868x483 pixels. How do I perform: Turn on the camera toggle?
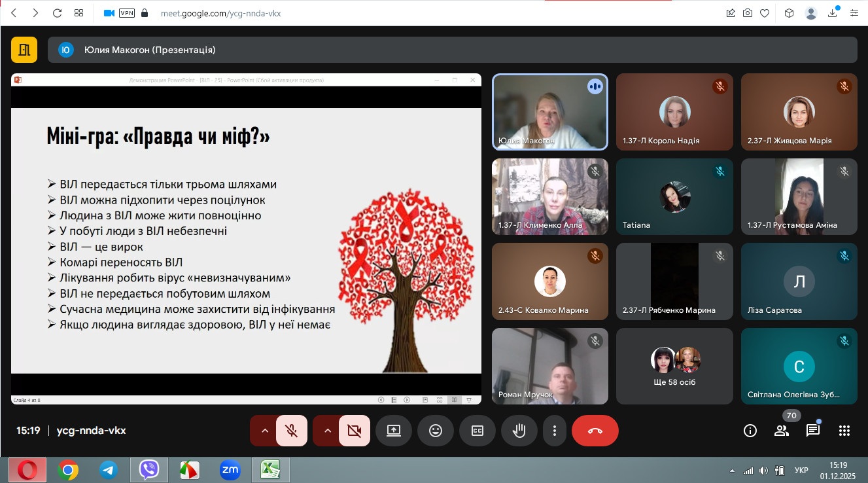(355, 431)
